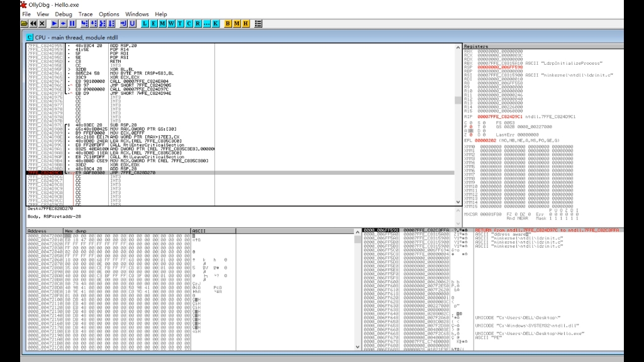Screen dimensions: 644x362
Task: Open Memory breakpoints with yellow M icon
Action: pos(237,24)
